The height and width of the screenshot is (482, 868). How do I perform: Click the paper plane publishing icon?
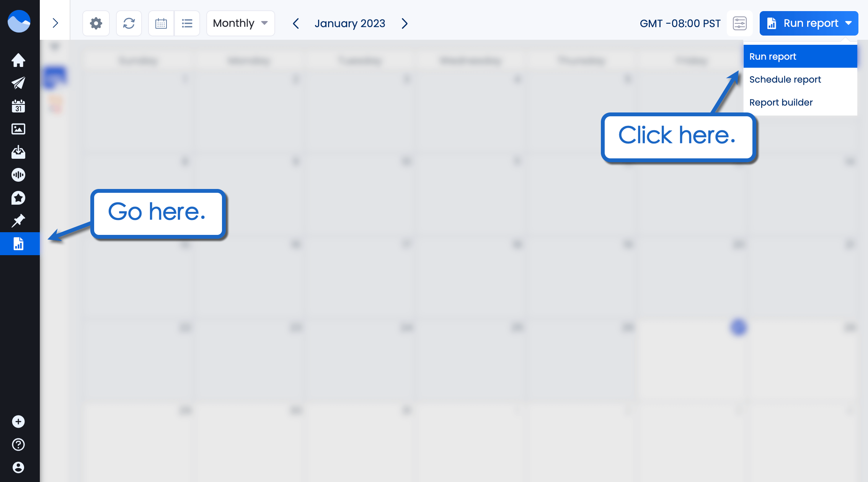coord(18,83)
